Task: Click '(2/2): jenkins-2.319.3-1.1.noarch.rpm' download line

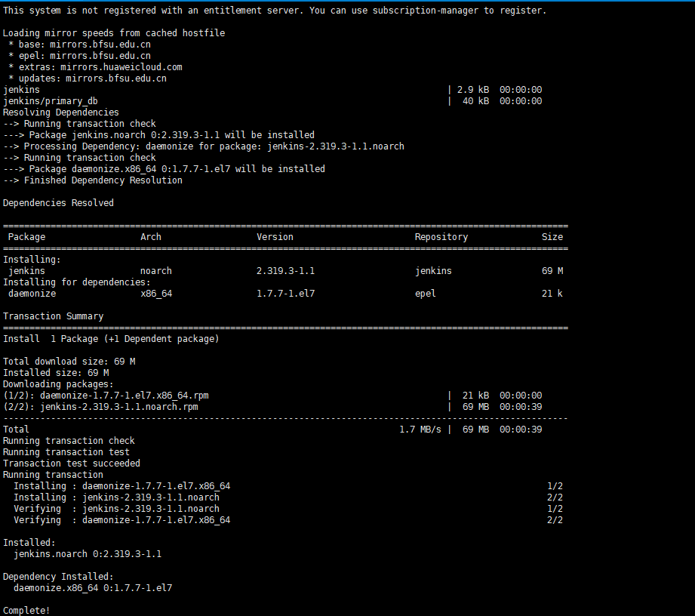Action: pos(100,407)
